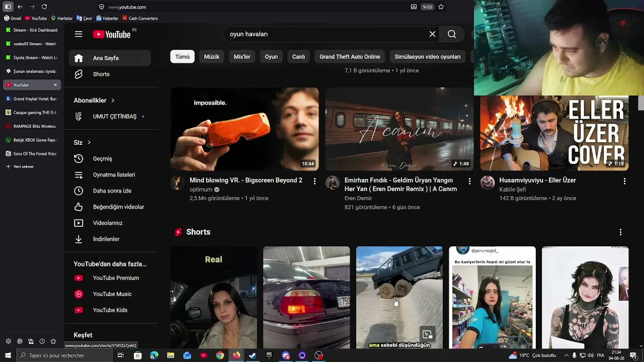Switch to the Sons Of The Forest tab
644x362 pixels.
[x=32, y=153]
